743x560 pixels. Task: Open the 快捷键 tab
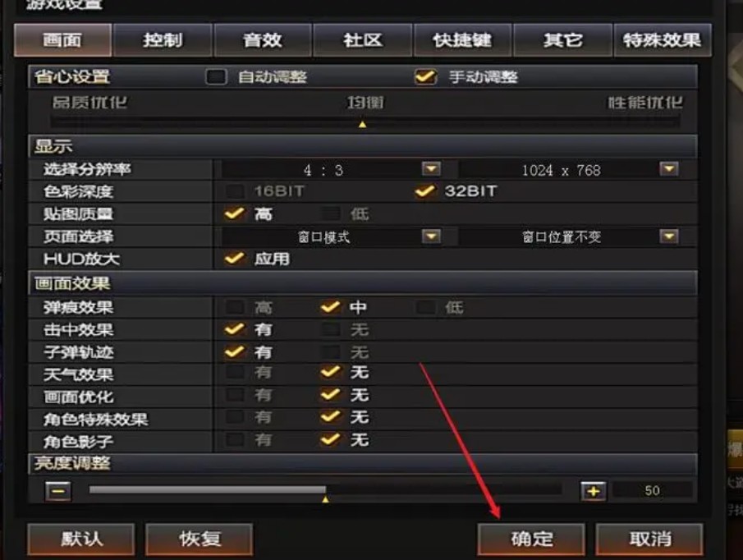[x=462, y=40]
